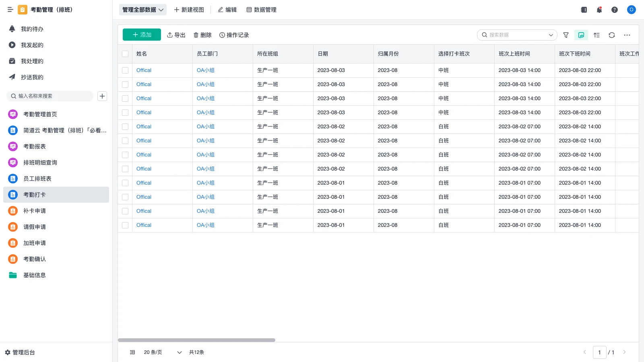
Task: Click the notification bell icon
Action: click(x=599, y=10)
